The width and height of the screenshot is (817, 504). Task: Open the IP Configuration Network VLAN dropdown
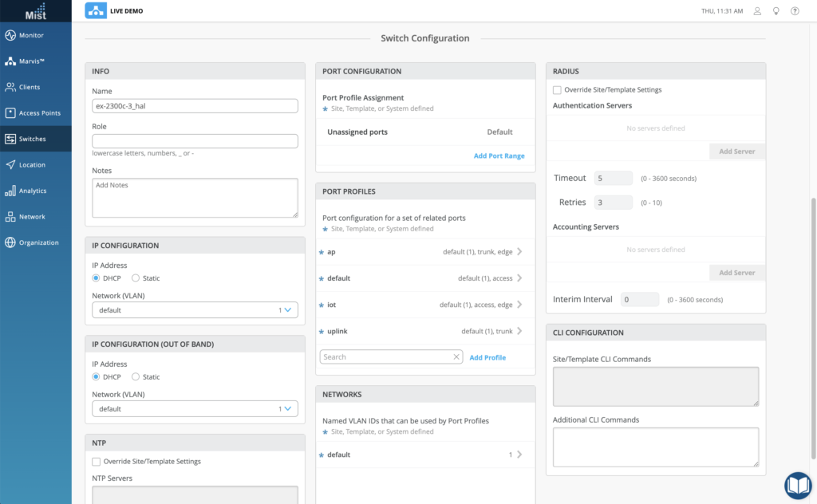pos(195,310)
